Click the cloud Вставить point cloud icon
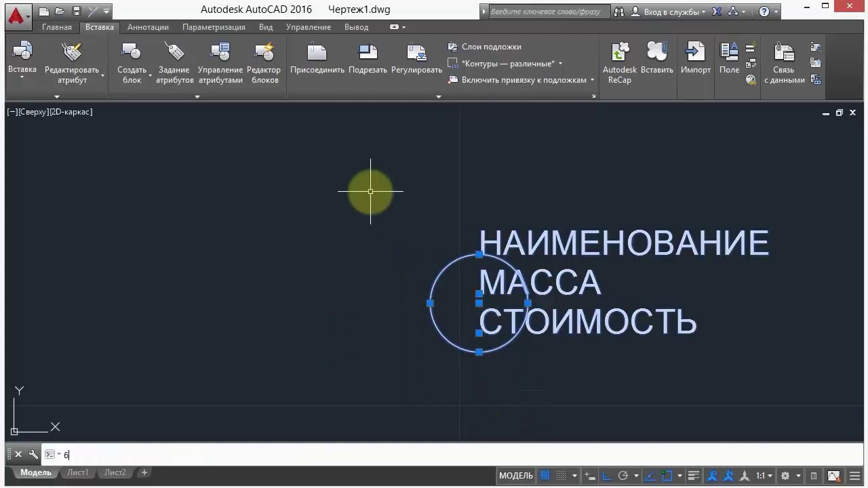Image resolution: width=868 pixels, height=488 pixels. point(656,52)
